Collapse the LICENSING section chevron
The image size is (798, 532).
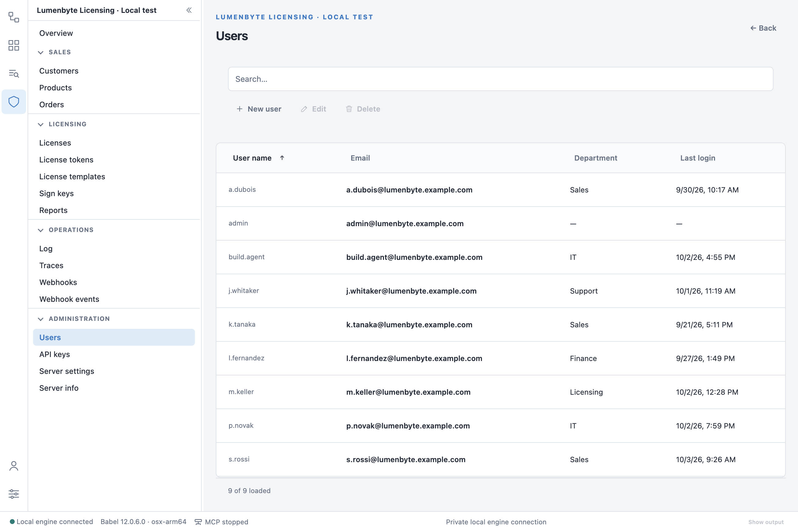coord(41,124)
